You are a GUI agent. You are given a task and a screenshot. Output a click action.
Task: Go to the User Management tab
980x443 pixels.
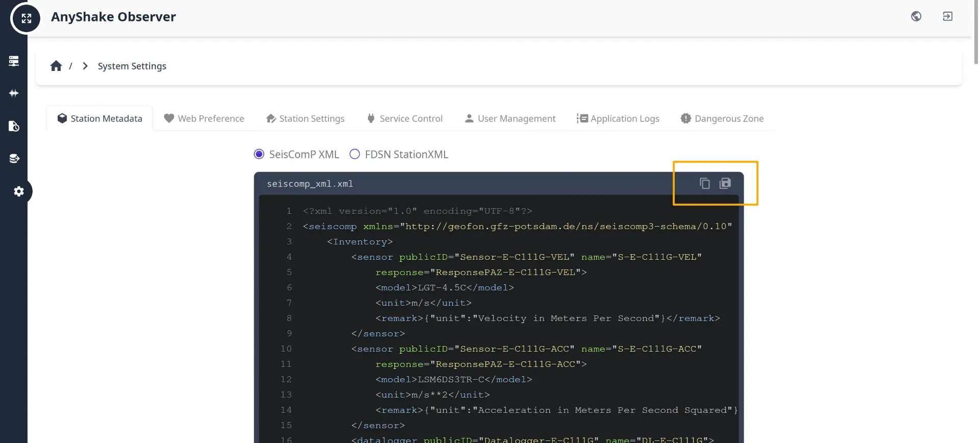pos(510,118)
